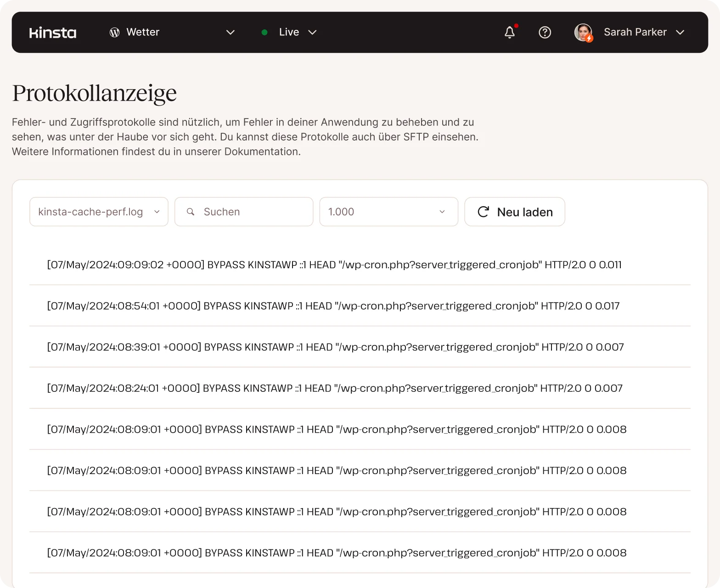Expand the Sarah Parker user menu chevron
Image resolution: width=720 pixels, height=588 pixels.
click(680, 32)
